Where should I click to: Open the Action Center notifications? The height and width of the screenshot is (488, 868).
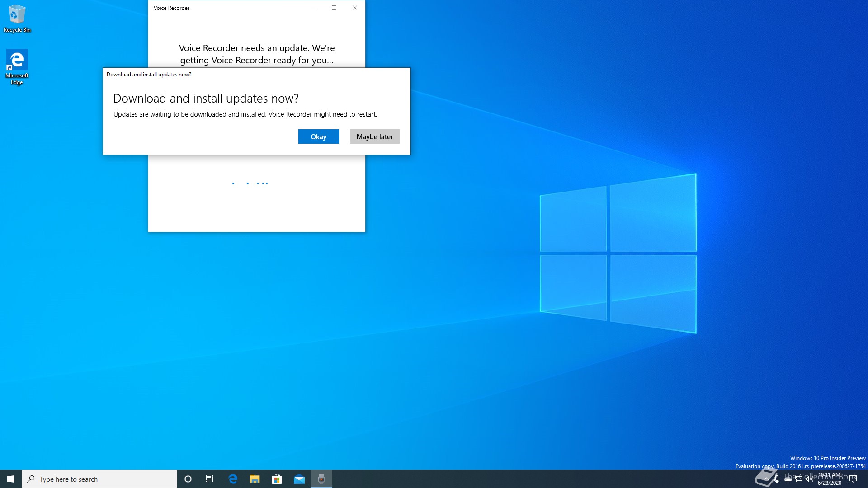pos(853,479)
